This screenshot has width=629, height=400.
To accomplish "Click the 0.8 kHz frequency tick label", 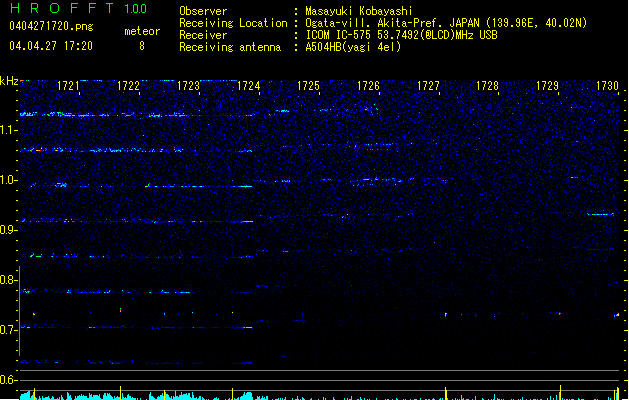I will point(8,280).
